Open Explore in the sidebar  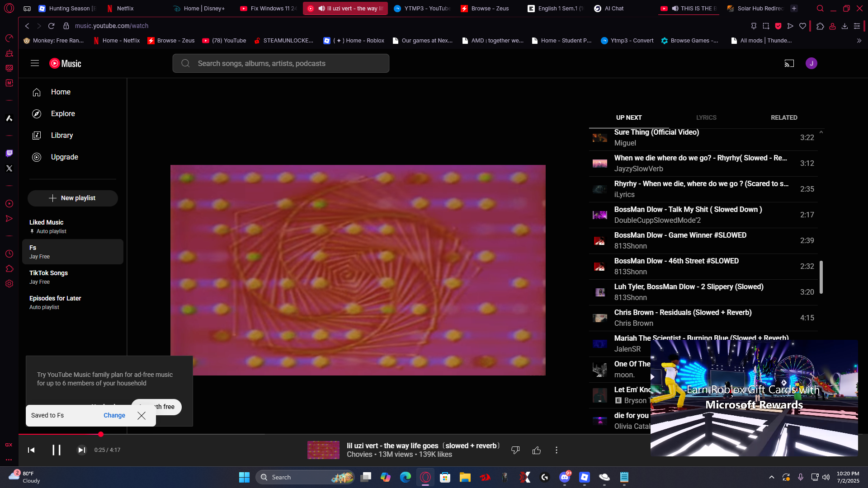point(73,114)
